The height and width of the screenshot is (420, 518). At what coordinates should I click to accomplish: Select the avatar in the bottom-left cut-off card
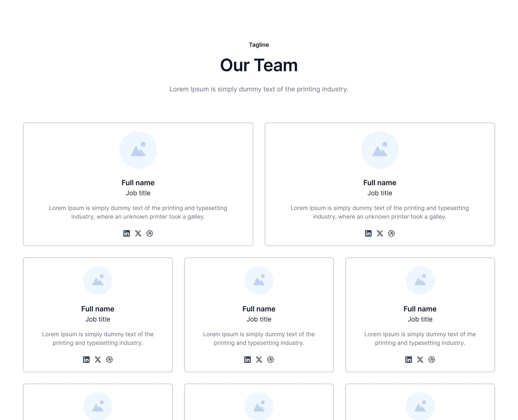[x=98, y=406]
